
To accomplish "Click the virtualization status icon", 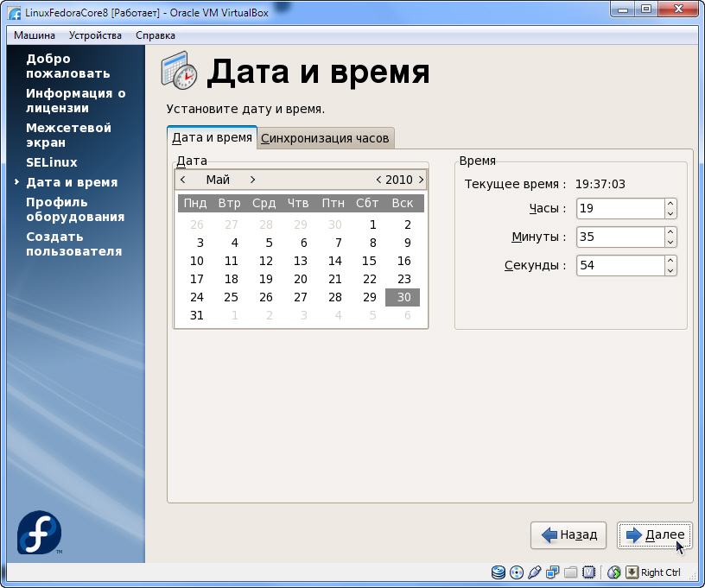I will [588, 572].
